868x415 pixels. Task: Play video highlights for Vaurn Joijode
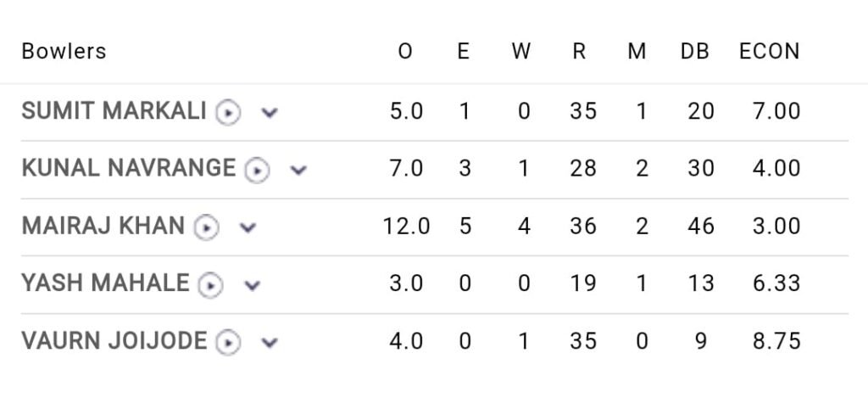(228, 342)
